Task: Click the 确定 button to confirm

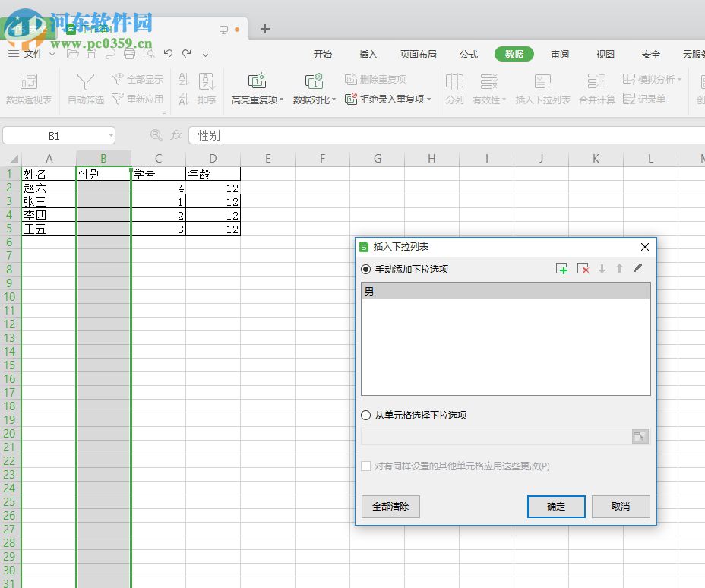Action: point(556,507)
